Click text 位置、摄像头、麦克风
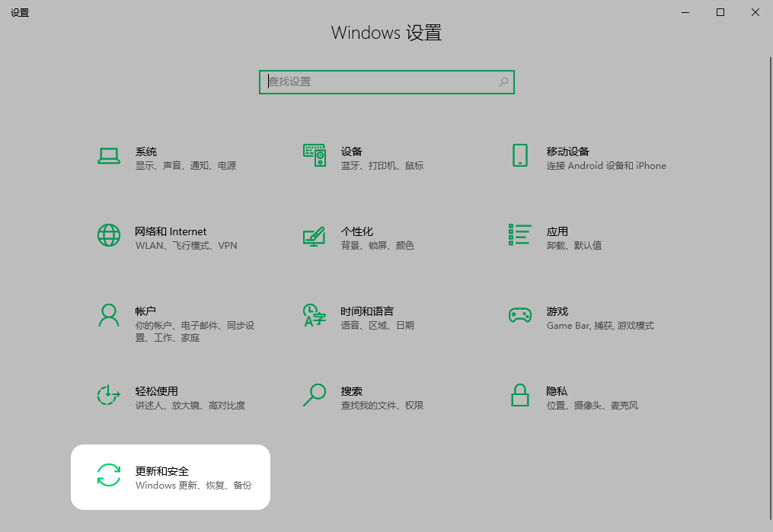773x532 pixels. click(x=593, y=406)
